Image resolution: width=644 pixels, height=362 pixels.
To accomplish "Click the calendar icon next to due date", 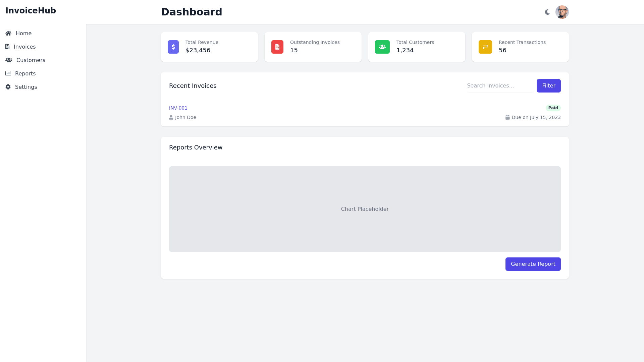I will pos(507,117).
